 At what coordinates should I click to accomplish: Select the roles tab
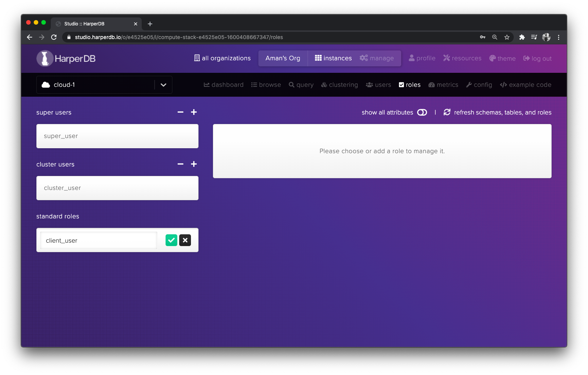(x=410, y=85)
